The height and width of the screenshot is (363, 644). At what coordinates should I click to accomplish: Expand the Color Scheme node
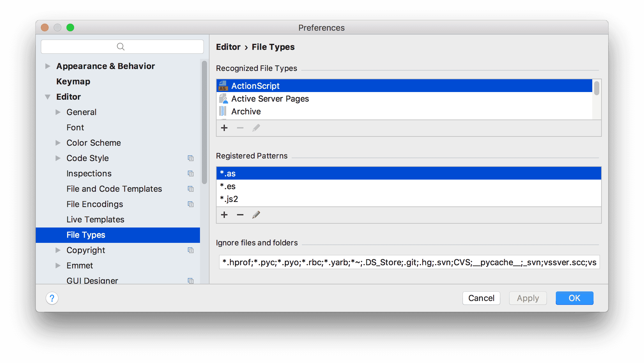pyautogui.click(x=58, y=143)
